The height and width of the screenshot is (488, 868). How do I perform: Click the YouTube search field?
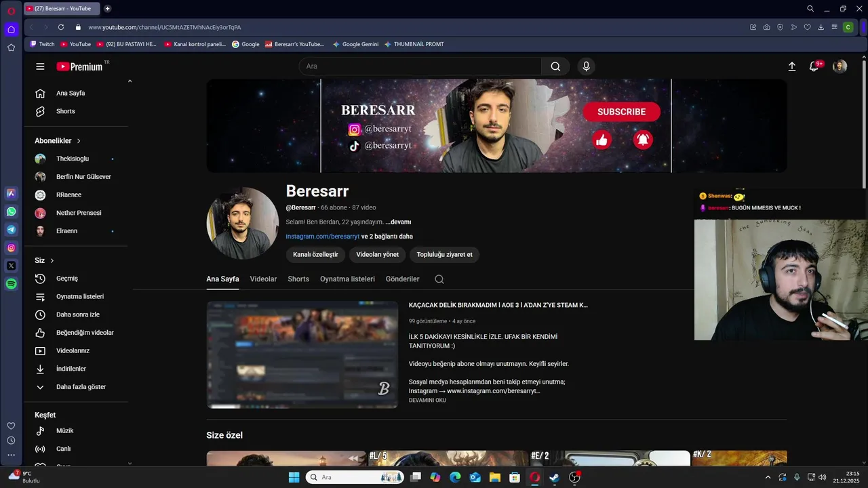pyautogui.click(x=420, y=66)
